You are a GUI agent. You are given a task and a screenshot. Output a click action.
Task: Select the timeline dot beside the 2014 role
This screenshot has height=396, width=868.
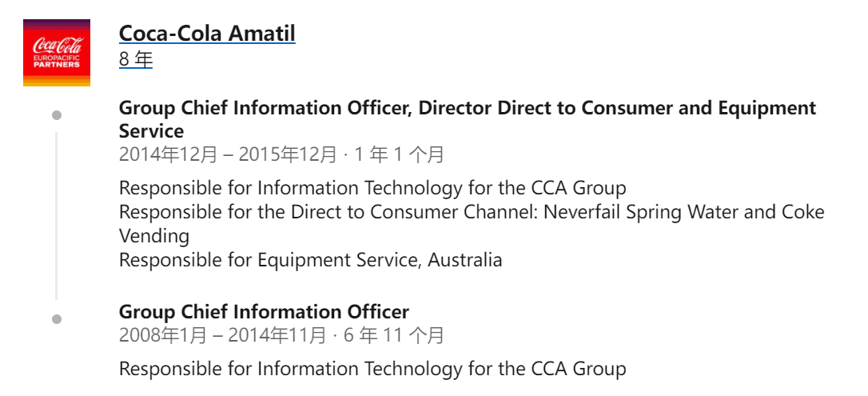(57, 115)
